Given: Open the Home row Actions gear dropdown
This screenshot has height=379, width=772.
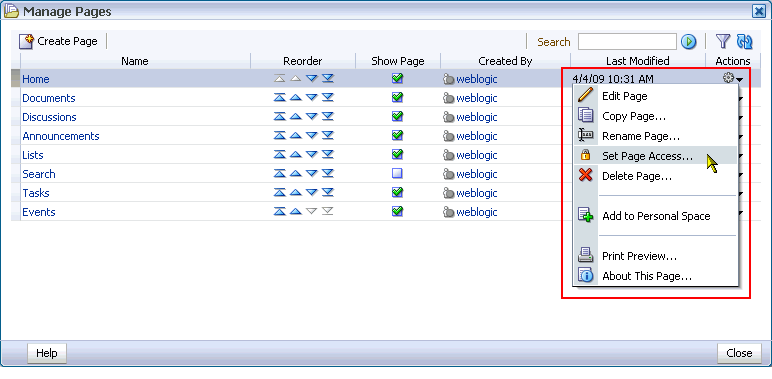Looking at the screenshot, I should pyautogui.click(x=733, y=78).
